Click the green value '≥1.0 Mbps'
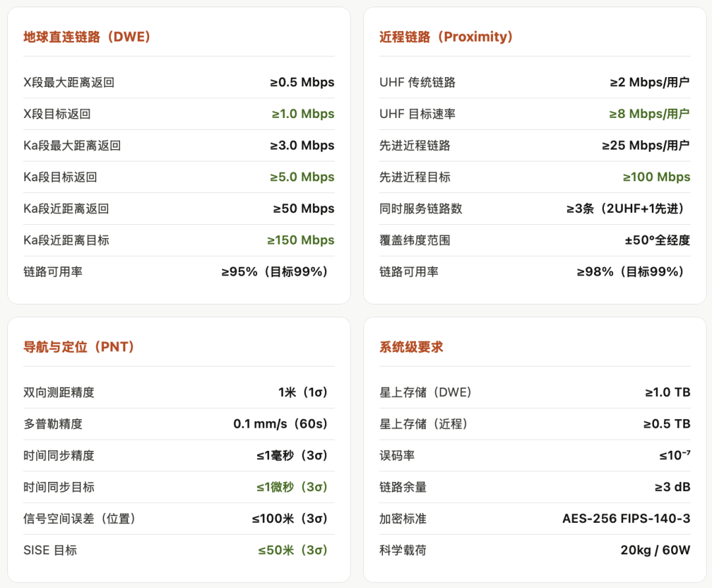 click(x=303, y=114)
